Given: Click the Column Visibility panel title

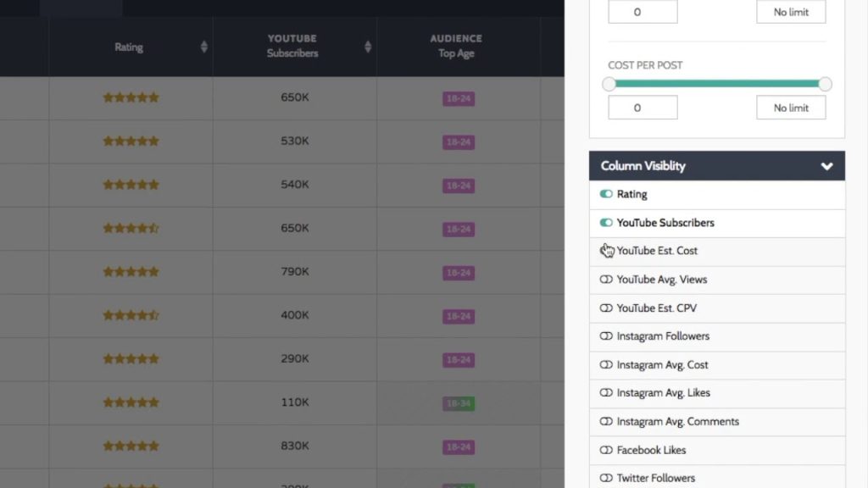Looking at the screenshot, I should (x=643, y=166).
